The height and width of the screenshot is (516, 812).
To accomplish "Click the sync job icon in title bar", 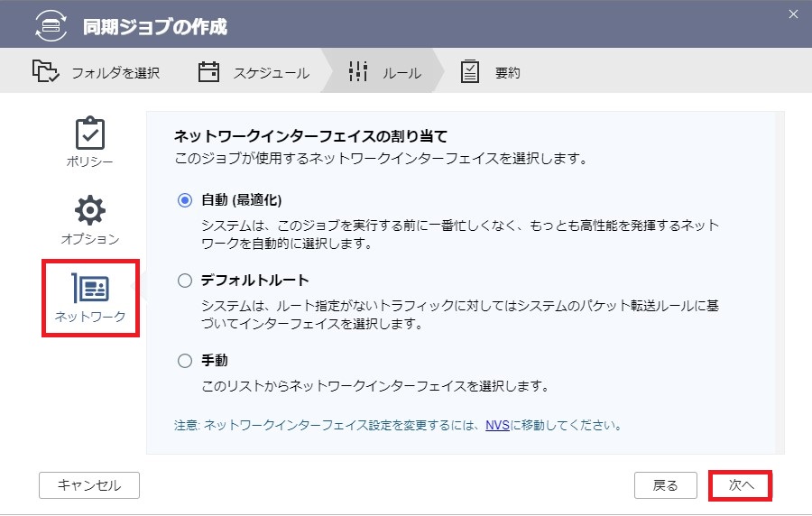I will 51,25.
